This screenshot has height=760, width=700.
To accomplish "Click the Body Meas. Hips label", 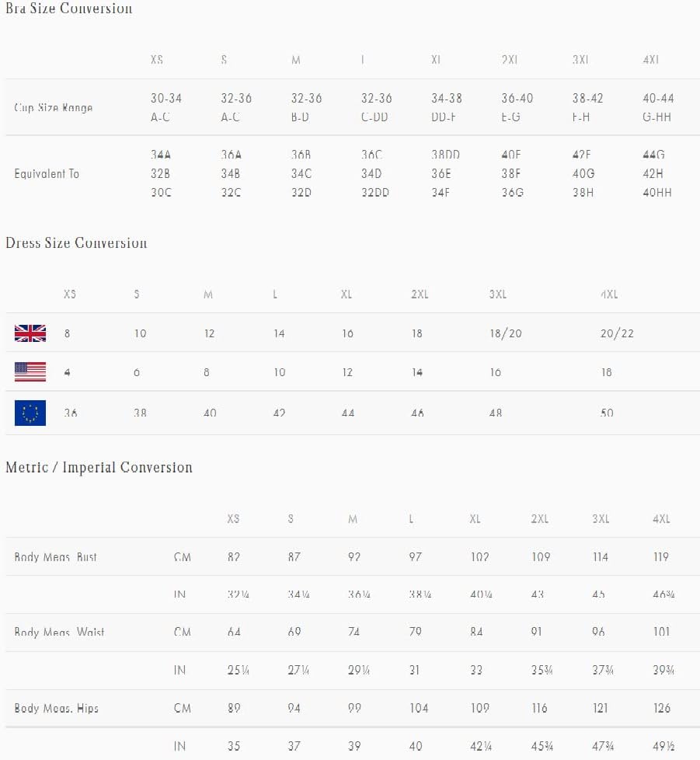I will 56,708.
